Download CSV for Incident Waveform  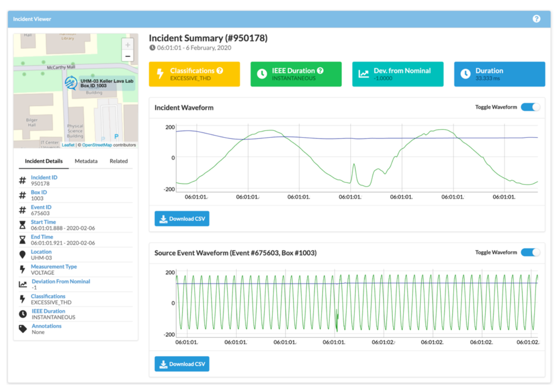pos(182,219)
